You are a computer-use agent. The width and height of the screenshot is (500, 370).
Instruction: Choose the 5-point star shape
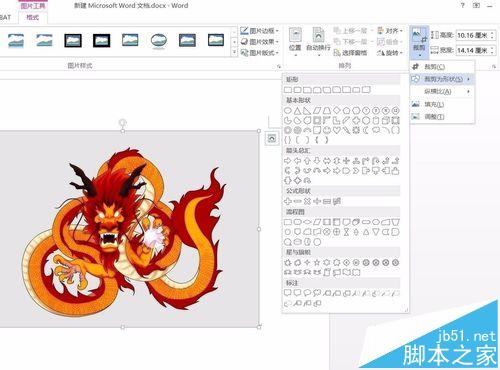[x=317, y=263]
